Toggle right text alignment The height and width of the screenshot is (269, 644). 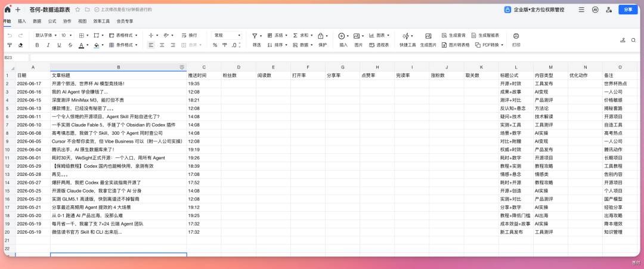pos(173,45)
